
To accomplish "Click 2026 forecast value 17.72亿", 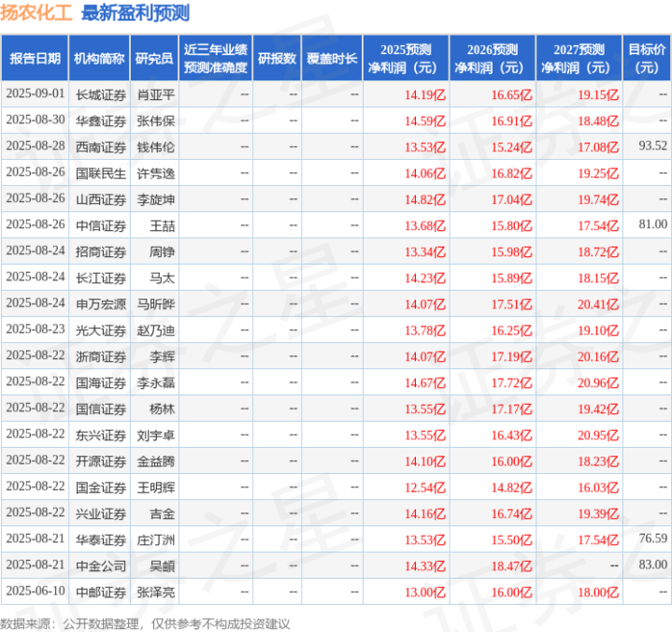I will pyautogui.click(x=512, y=382).
